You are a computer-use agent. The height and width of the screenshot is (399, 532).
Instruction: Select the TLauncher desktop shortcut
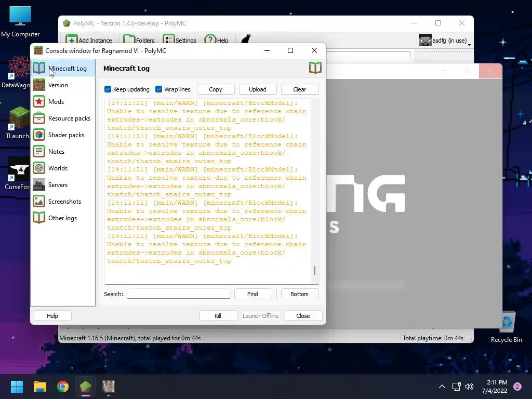point(17,123)
